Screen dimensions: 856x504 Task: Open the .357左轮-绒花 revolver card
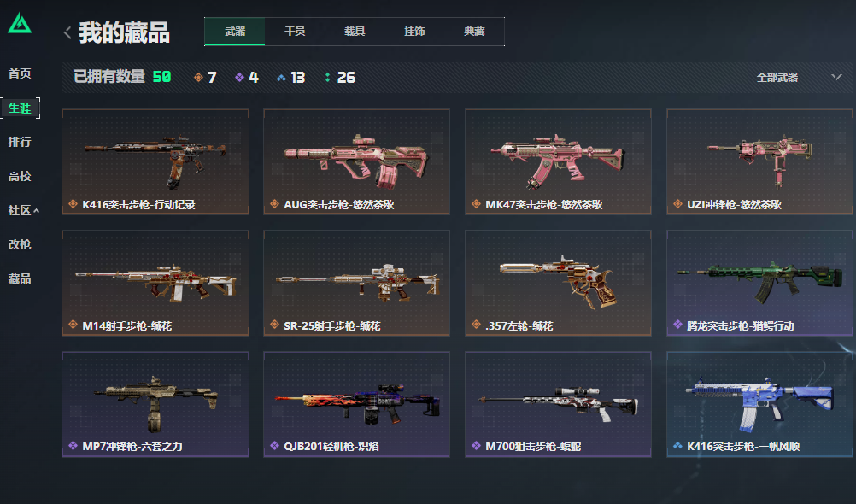(x=558, y=283)
